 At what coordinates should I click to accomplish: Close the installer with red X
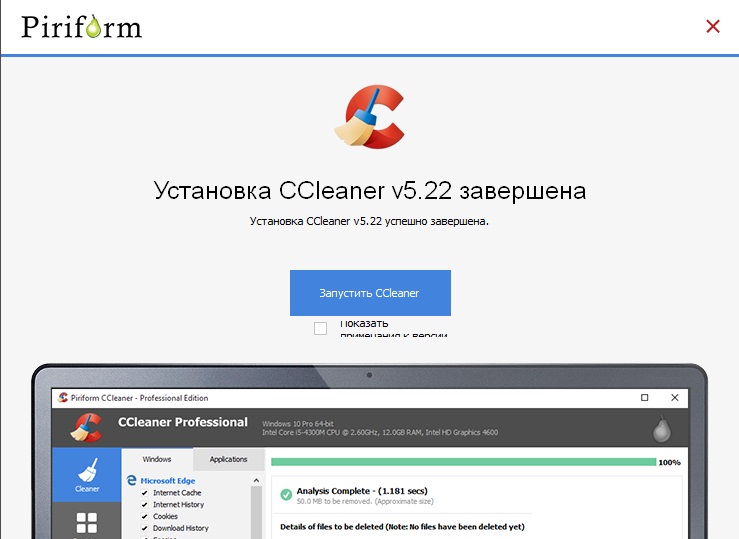[713, 26]
